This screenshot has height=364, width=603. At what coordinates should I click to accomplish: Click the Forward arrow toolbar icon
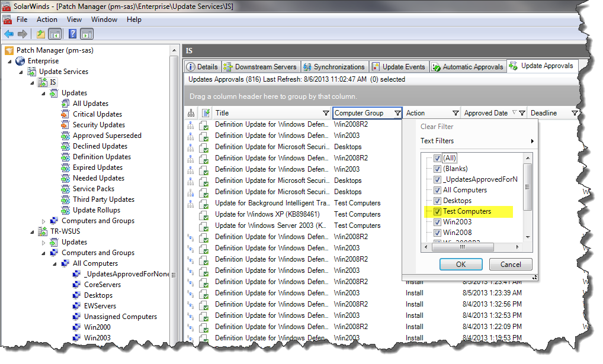(23, 34)
